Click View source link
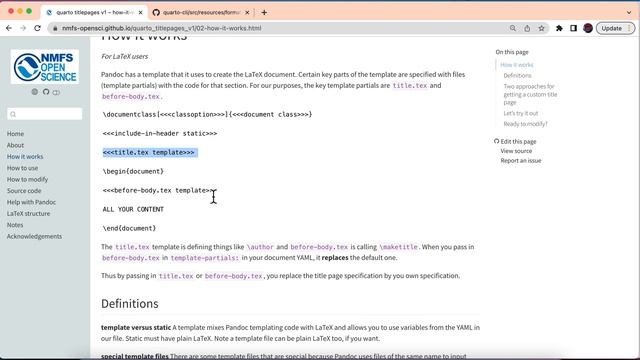 click(x=516, y=151)
